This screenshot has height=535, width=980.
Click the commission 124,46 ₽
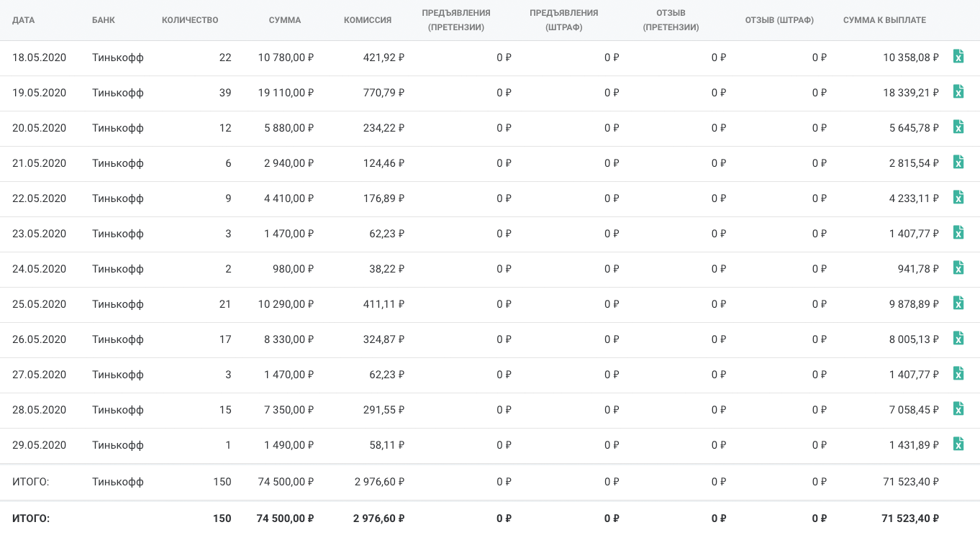pos(384,163)
